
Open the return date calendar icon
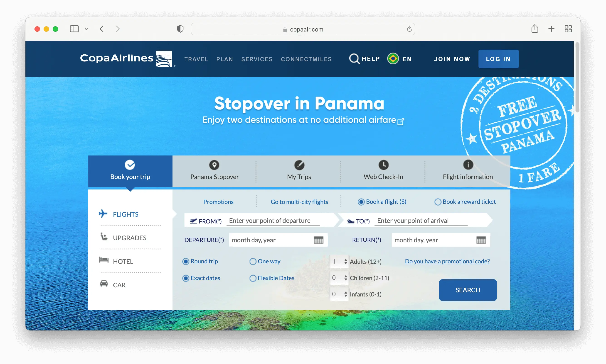coord(481,240)
